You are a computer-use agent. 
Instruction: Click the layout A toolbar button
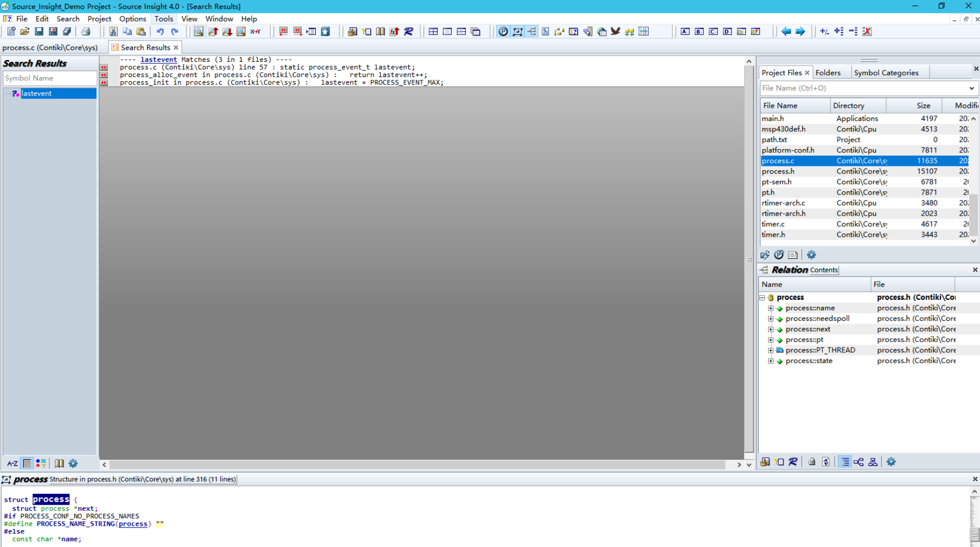(x=686, y=31)
